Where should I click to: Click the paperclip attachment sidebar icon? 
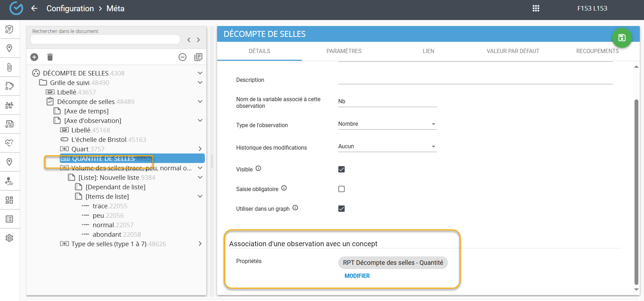(x=9, y=67)
